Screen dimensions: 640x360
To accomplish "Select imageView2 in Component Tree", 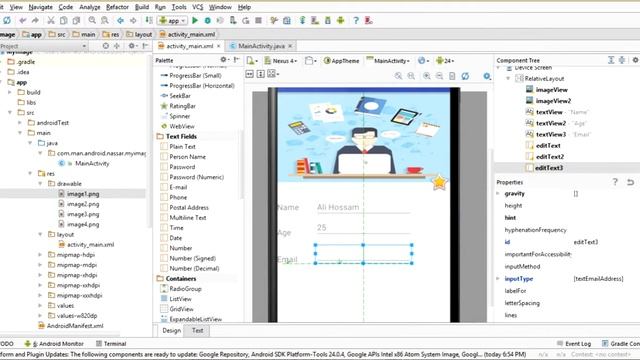I will click(553, 101).
